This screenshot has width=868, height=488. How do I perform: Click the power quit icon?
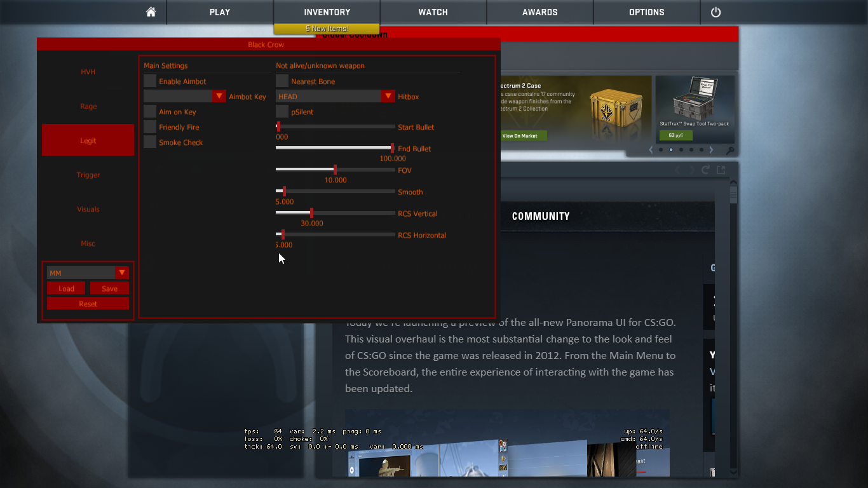pyautogui.click(x=715, y=12)
